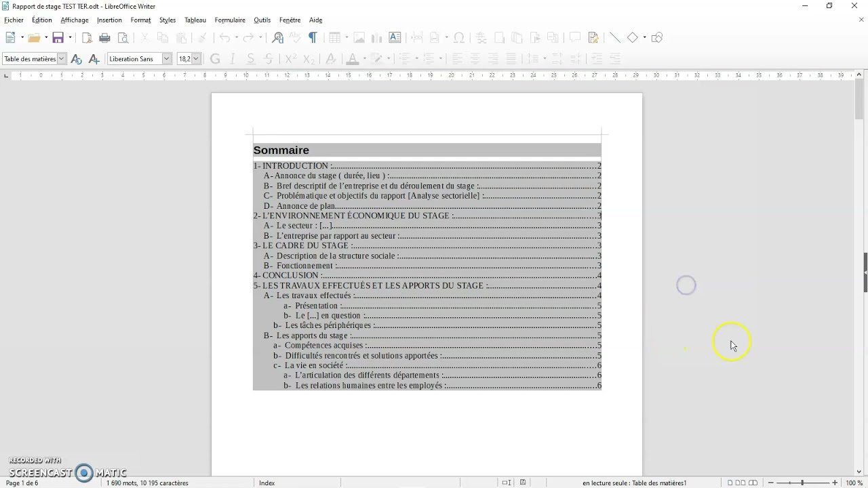Click the Undo arrow
The image size is (868, 488).
pyautogui.click(x=224, y=38)
